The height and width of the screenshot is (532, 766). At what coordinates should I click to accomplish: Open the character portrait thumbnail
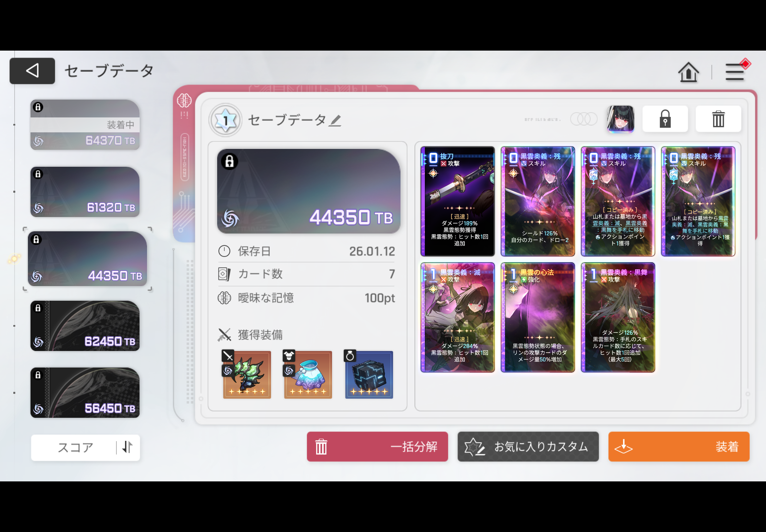[x=620, y=119]
